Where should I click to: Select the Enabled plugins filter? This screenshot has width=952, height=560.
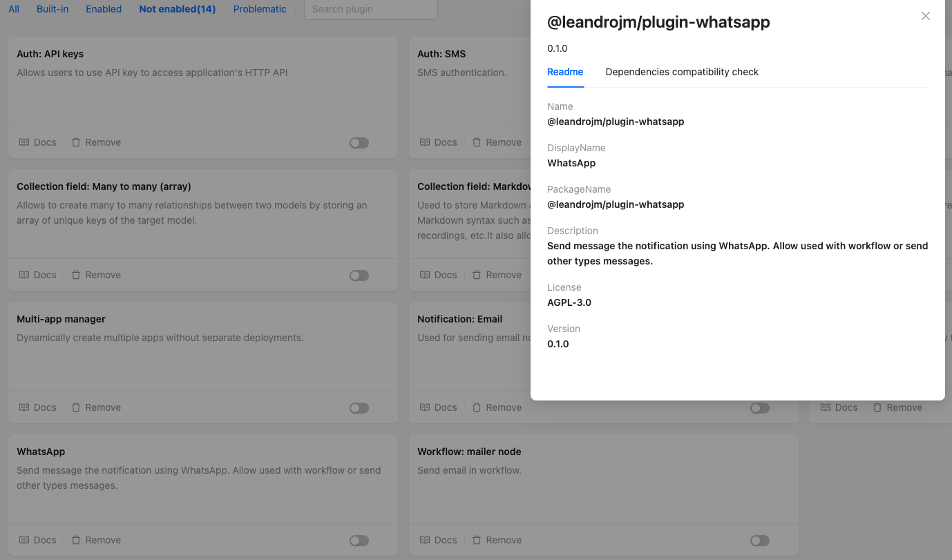click(x=104, y=9)
